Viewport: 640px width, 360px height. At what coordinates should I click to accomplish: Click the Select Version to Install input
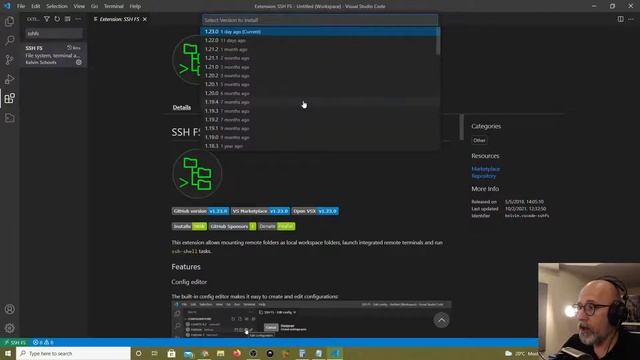pos(320,20)
